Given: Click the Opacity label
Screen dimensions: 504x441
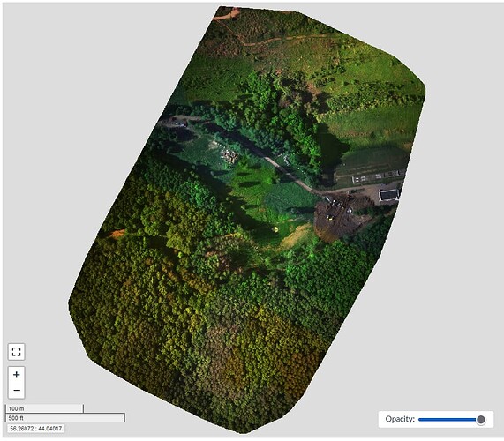Looking at the screenshot, I should (400, 419).
